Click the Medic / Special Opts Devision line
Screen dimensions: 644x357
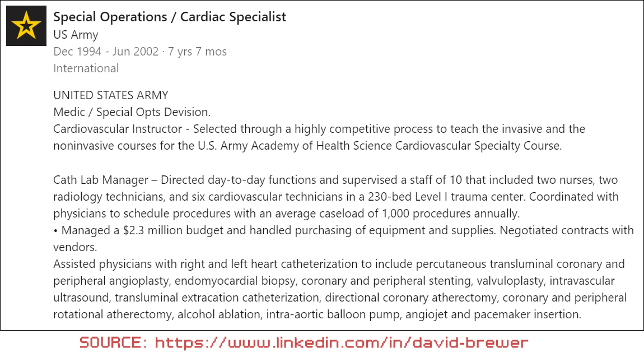[x=132, y=112]
